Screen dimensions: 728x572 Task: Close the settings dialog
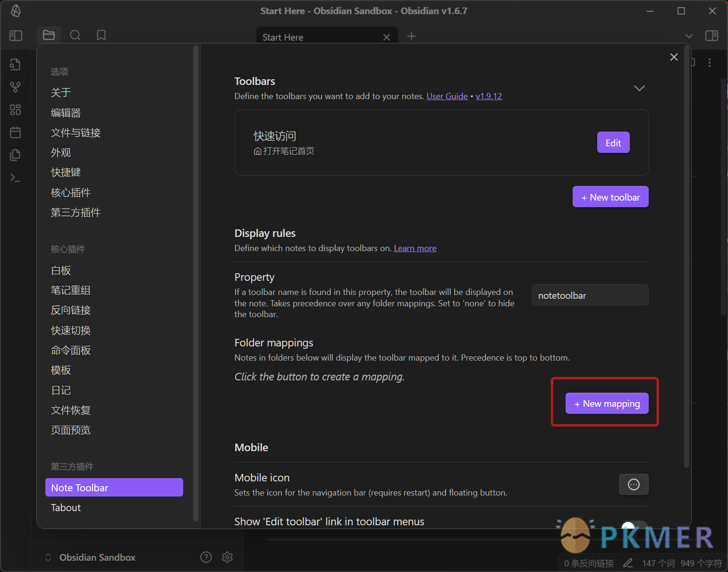click(x=674, y=57)
